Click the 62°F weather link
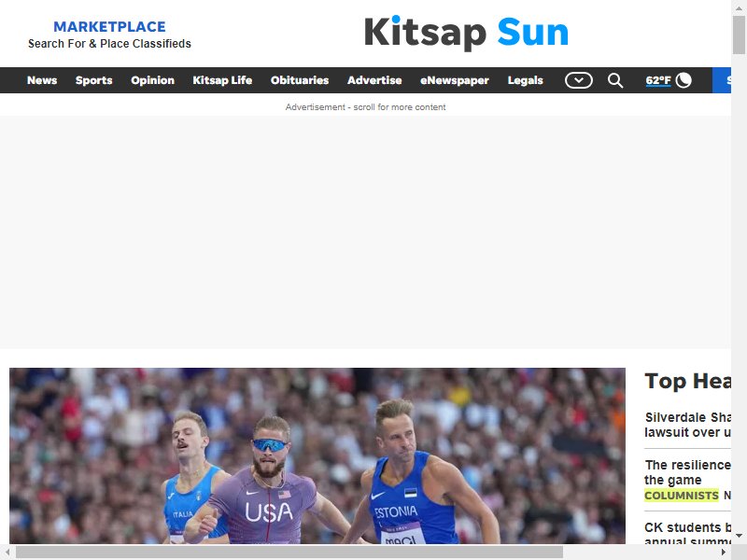The image size is (747, 560). tap(658, 80)
